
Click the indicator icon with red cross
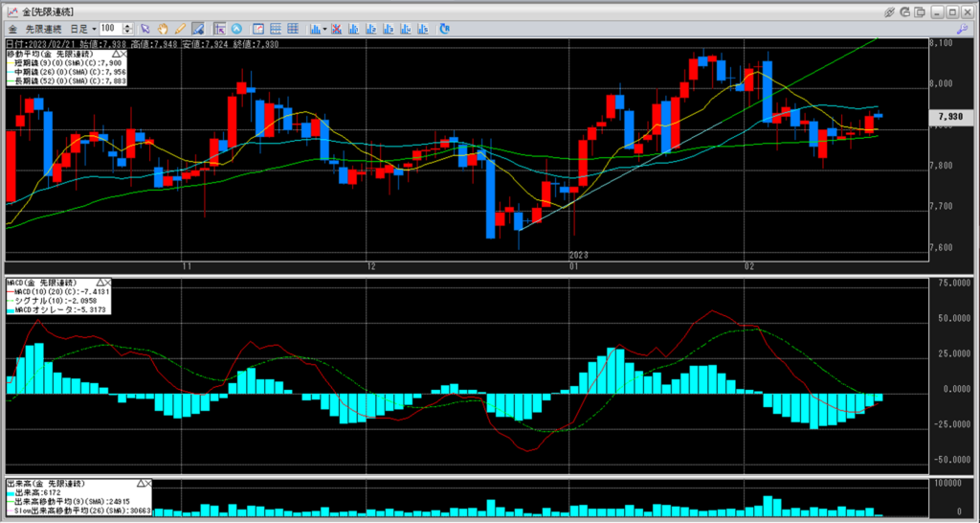336,29
